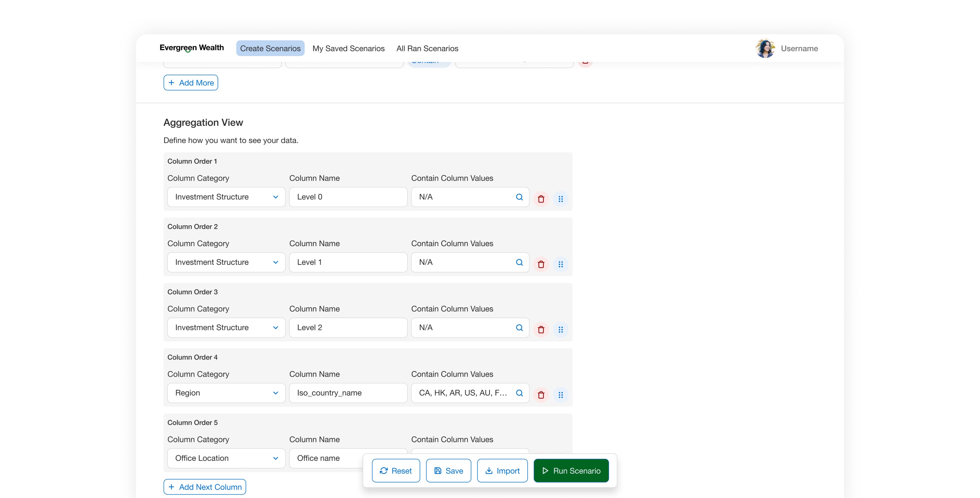Delete Column Order 4 row

[x=541, y=395]
